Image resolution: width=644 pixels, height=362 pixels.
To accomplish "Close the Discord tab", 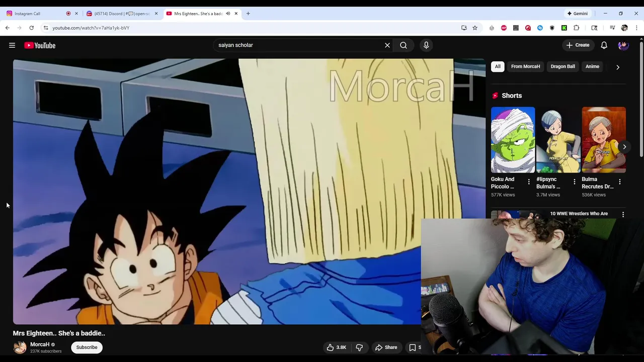I will click(x=156, y=14).
